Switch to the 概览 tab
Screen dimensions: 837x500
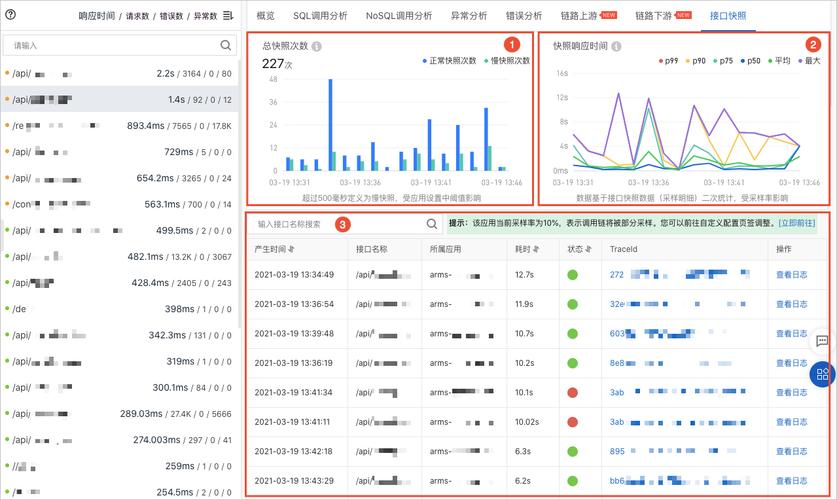[265, 16]
